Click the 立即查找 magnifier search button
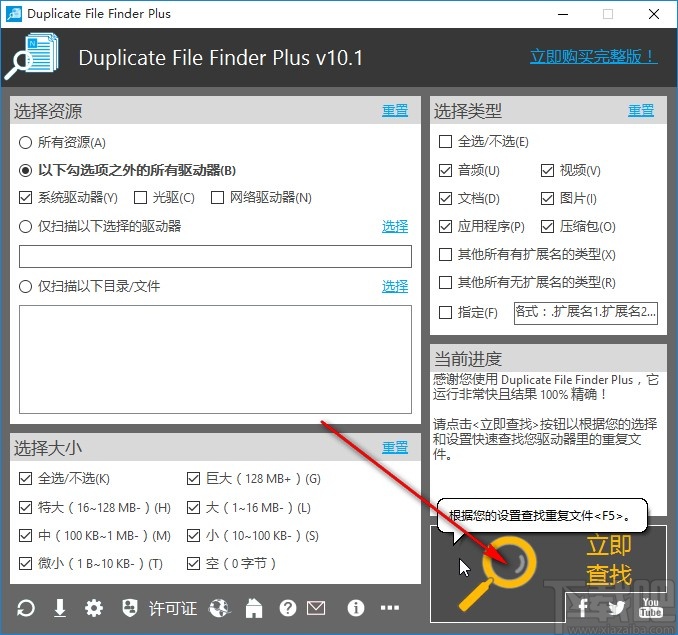 point(548,573)
